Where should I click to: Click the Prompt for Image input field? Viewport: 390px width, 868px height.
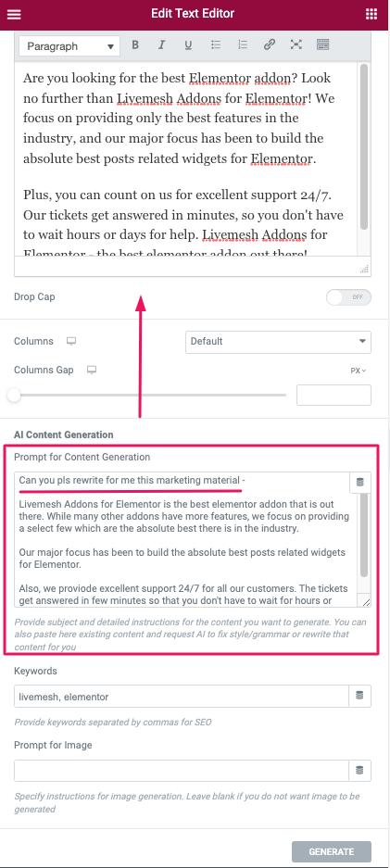click(x=182, y=770)
